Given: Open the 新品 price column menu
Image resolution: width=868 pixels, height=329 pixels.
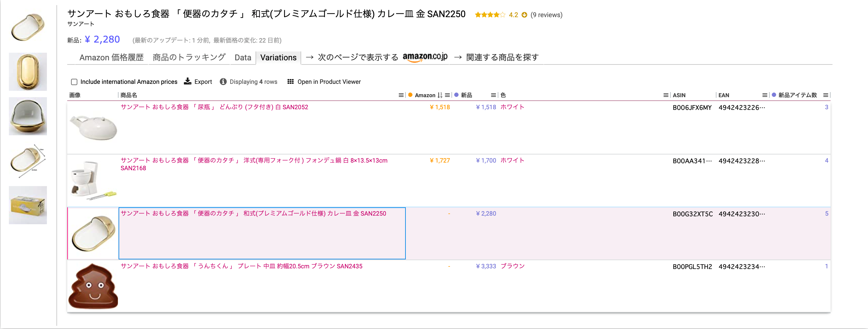Looking at the screenshot, I should click(x=493, y=95).
